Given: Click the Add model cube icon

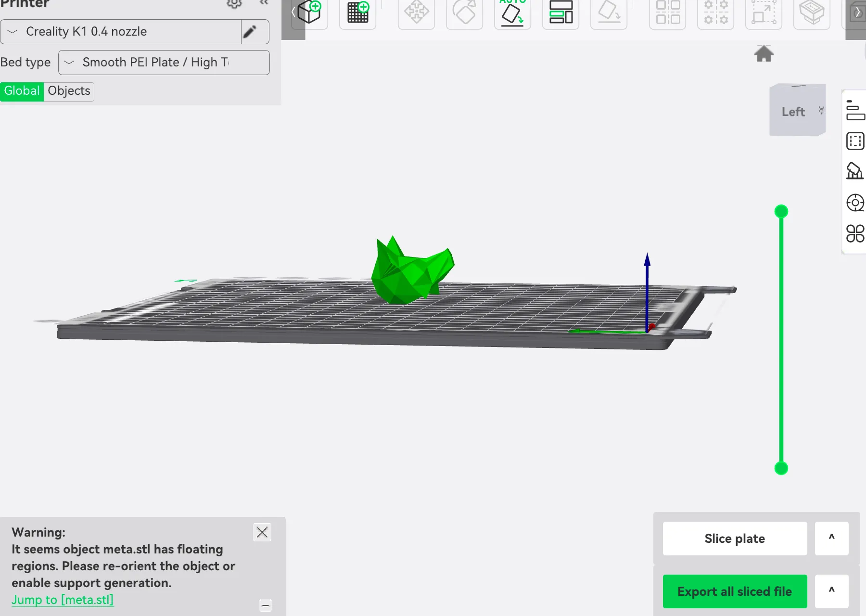Looking at the screenshot, I should coord(309,13).
